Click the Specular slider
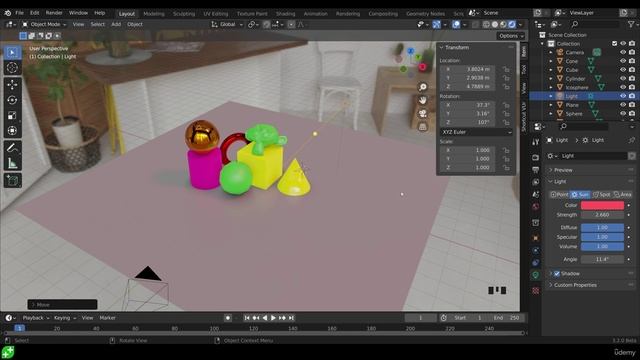This screenshot has width=640, height=360. 602,237
